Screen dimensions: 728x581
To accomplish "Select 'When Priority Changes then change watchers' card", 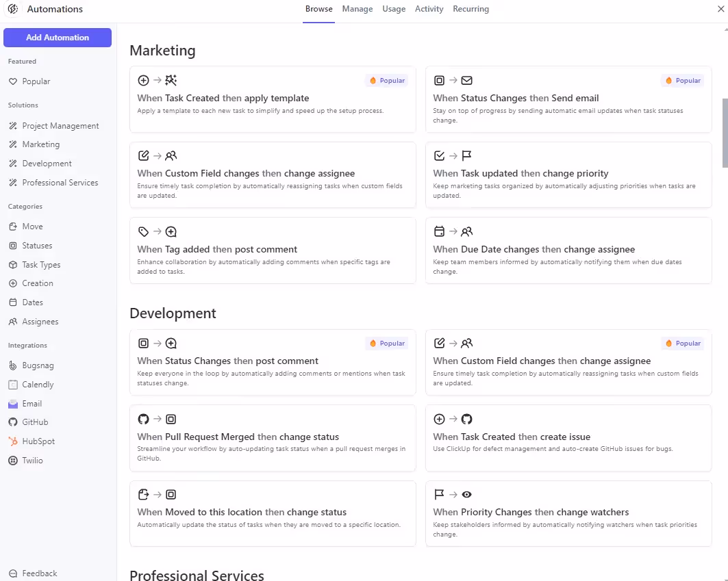I will tap(568, 513).
